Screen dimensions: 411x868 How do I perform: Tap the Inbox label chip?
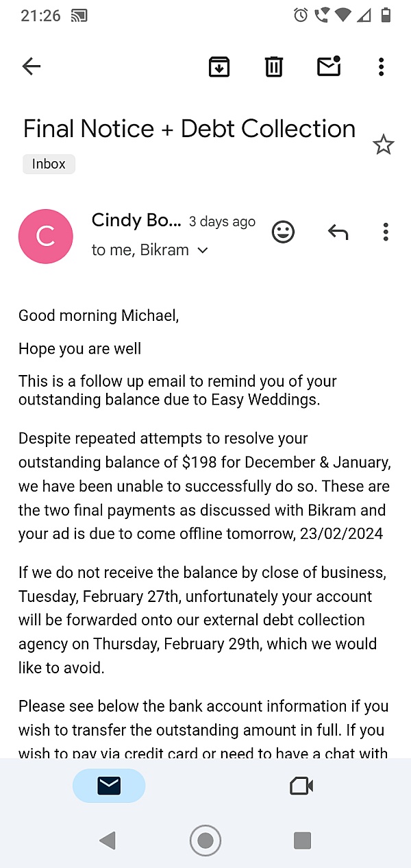tap(49, 164)
